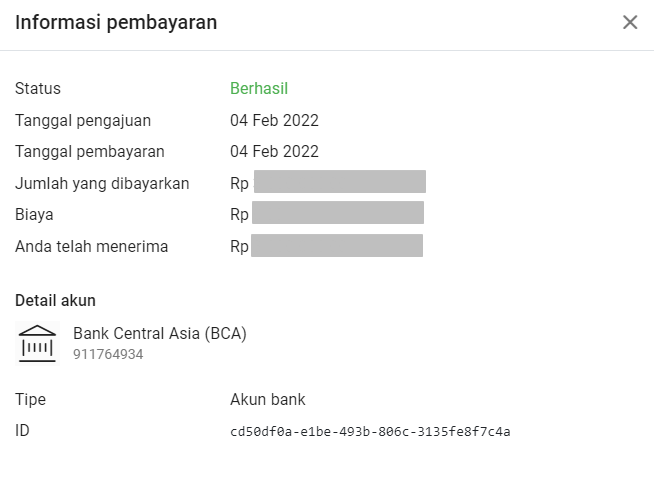Click the Tanggal pengajuan date value
The width and height of the screenshot is (654, 493).
tap(274, 121)
